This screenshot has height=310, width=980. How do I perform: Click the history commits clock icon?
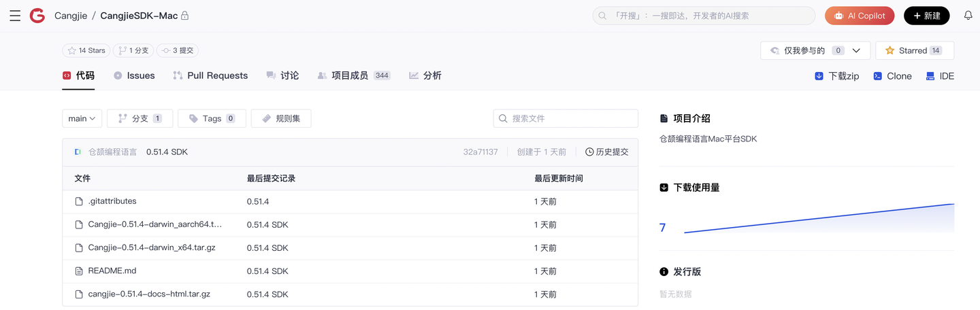[589, 152]
